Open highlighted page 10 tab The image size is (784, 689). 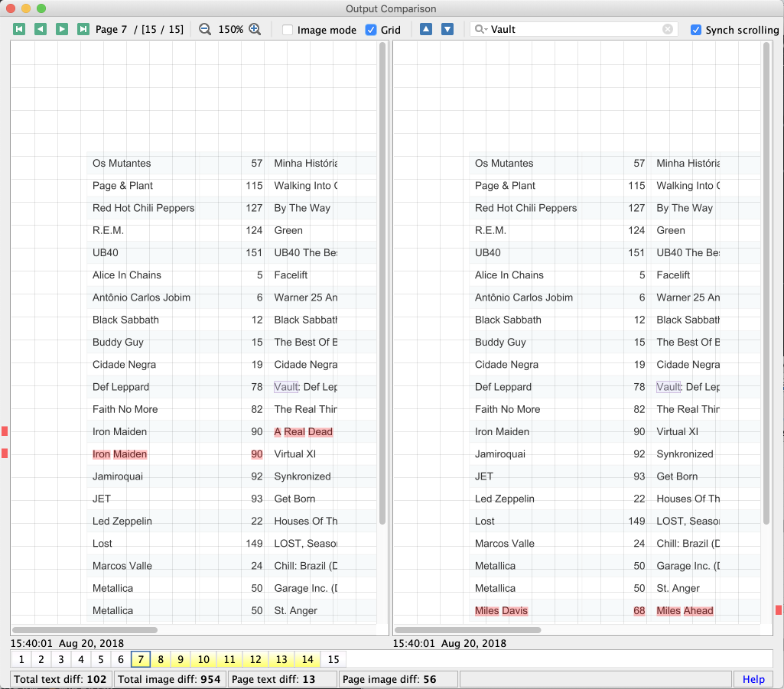click(x=203, y=659)
